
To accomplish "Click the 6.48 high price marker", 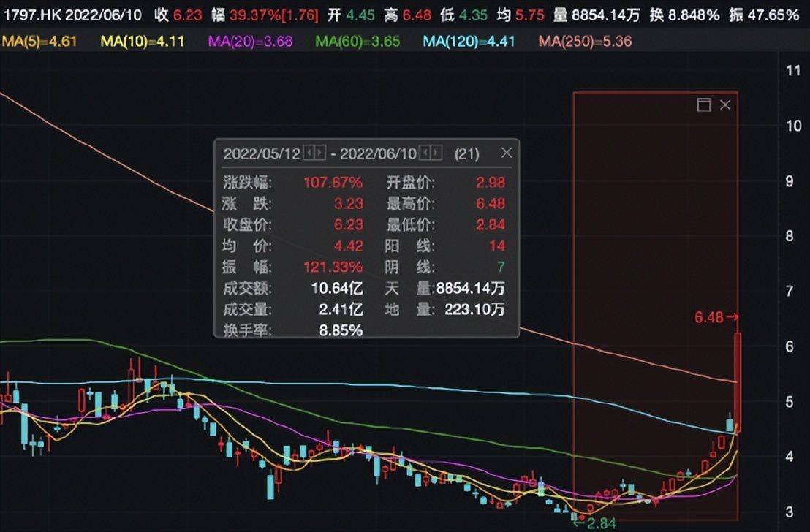I will (715, 317).
